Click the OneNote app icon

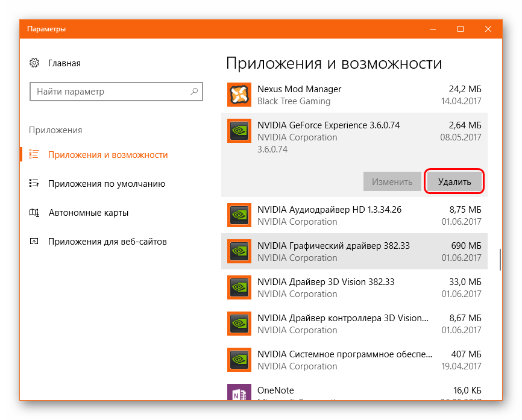[x=239, y=393]
